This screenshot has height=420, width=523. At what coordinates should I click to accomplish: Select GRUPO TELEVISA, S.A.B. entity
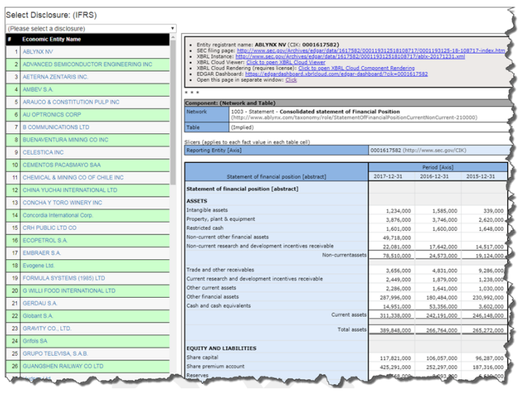coord(55,354)
